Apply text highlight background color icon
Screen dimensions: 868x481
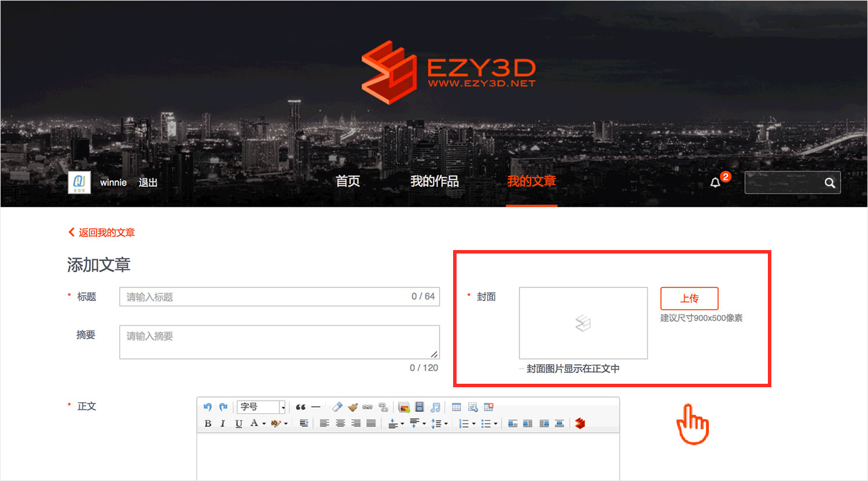[276, 424]
